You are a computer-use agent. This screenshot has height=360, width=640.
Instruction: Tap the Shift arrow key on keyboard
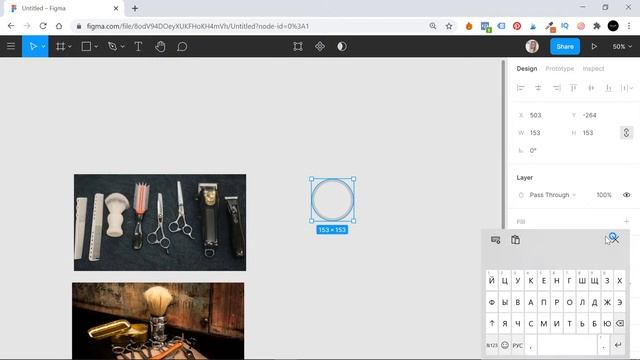(x=492, y=323)
